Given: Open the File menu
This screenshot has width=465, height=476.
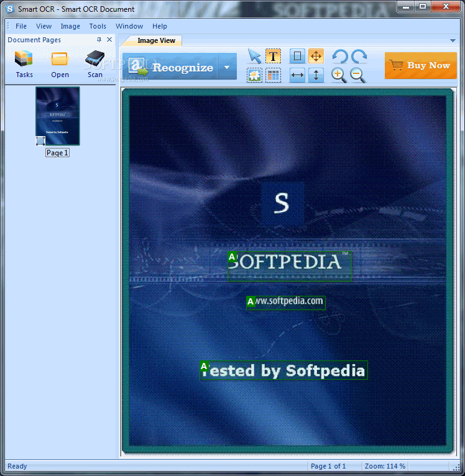Looking at the screenshot, I should tap(21, 26).
